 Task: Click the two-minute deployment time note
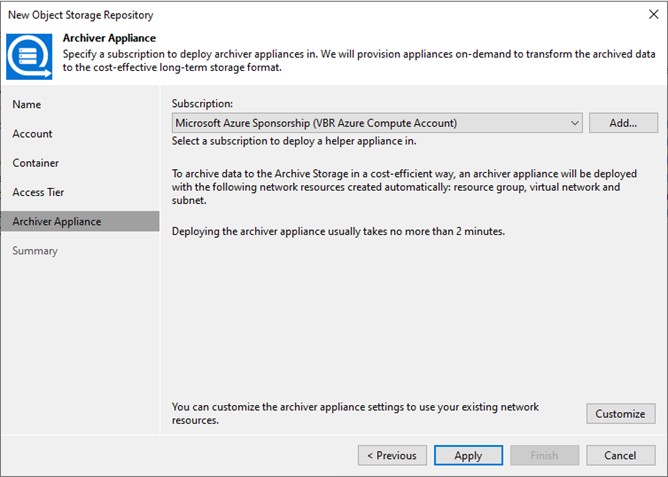click(x=338, y=231)
